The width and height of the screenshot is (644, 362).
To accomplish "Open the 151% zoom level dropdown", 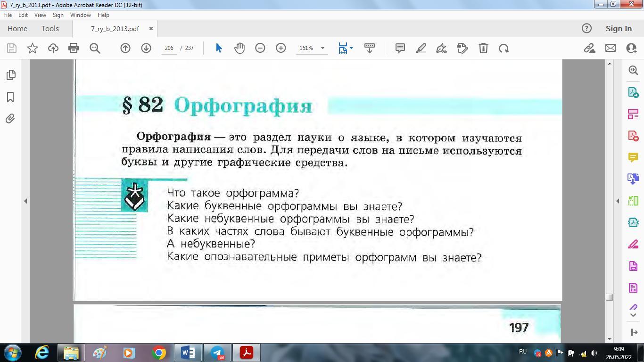I will (x=322, y=48).
